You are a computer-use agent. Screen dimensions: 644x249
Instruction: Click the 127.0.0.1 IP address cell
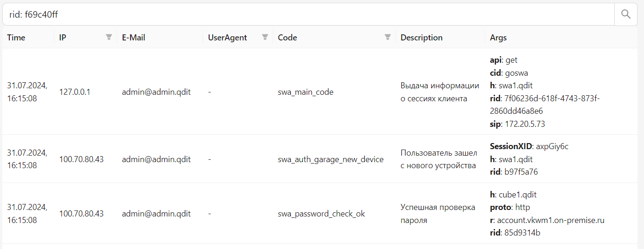pyautogui.click(x=75, y=92)
